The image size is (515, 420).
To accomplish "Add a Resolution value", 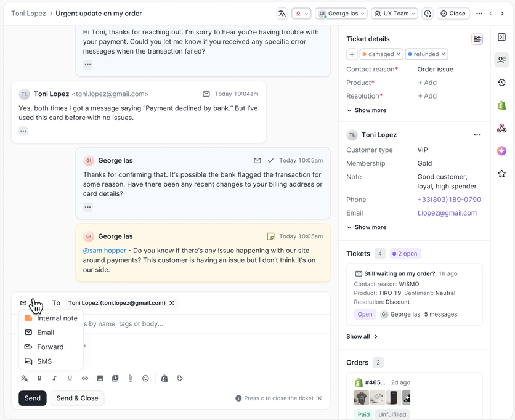I will [427, 96].
